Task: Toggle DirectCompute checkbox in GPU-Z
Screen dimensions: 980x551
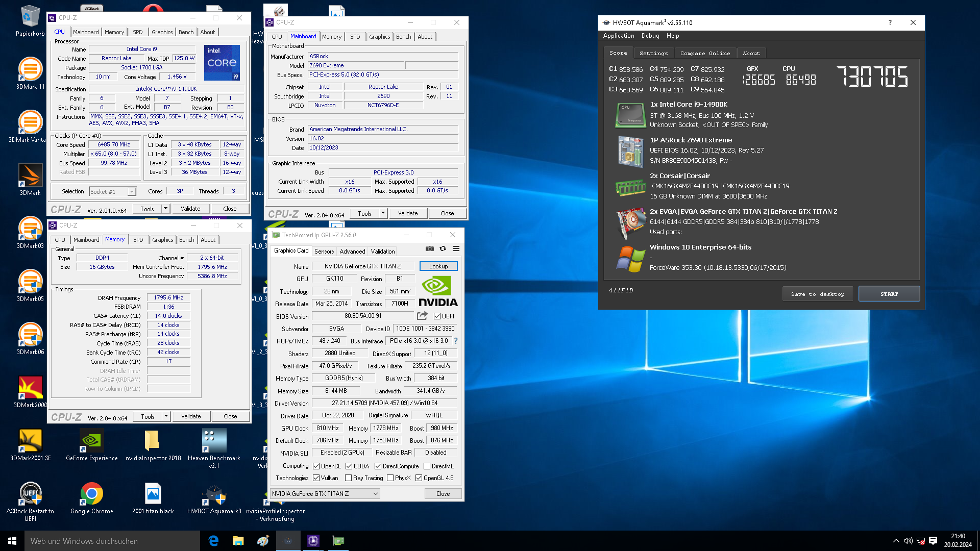Action: (378, 466)
